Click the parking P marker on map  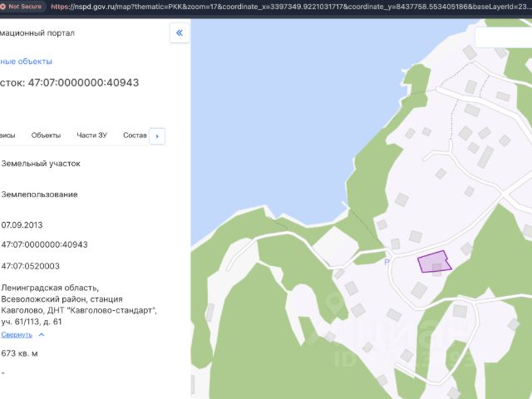(x=387, y=262)
